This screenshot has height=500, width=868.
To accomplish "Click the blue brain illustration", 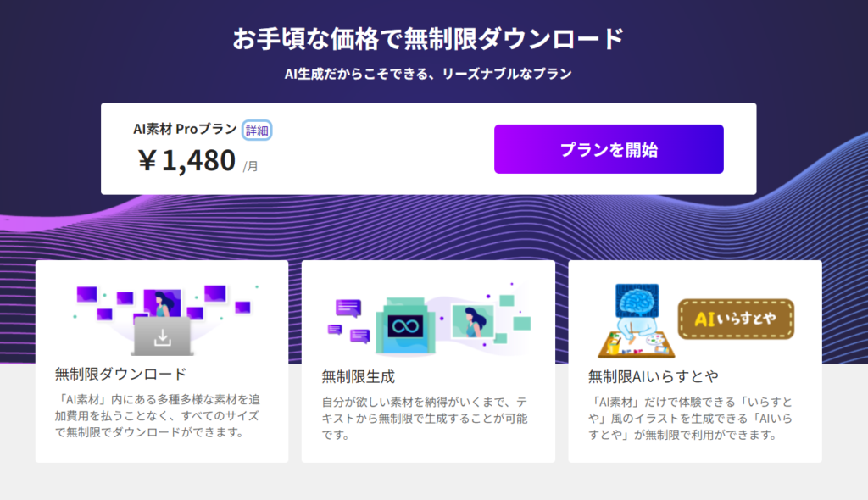I will pos(637,303).
